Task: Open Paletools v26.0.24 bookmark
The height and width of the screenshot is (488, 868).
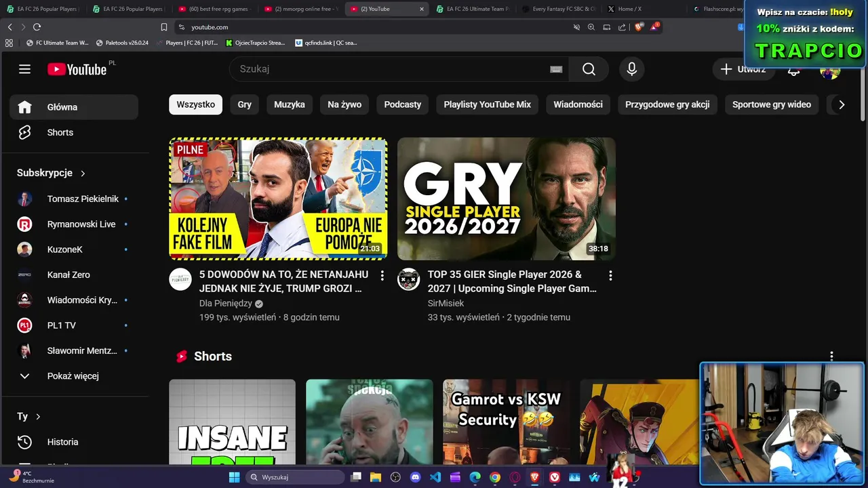Action: [x=122, y=43]
